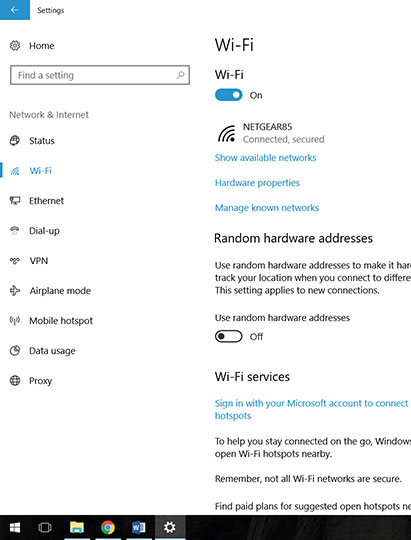Screen dimensions: 411x540
Task: Select Wi-Fi in the sidebar menu
Action: pyautogui.click(x=40, y=170)
